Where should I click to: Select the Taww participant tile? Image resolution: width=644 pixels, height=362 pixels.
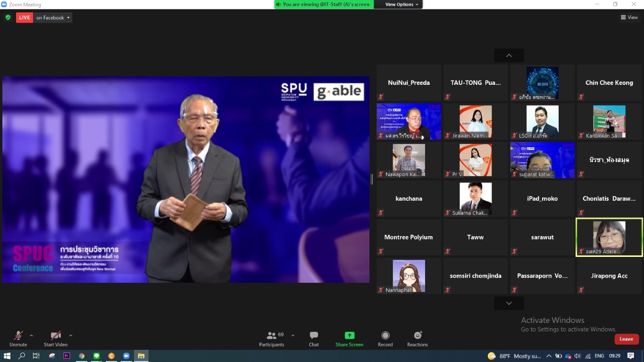pos(476,237)
